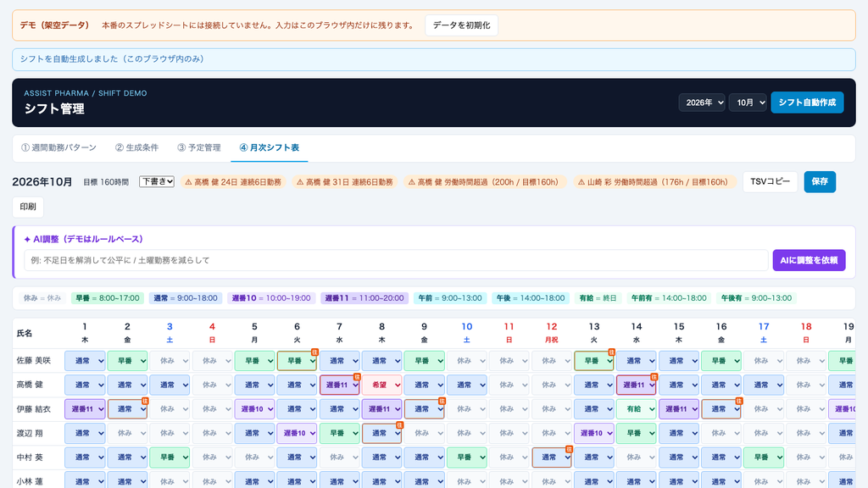The image size is (868, 488).
Task: Click the warning chip 高橋 健 31日 連続6日勤務
Action: click(345, 182)
